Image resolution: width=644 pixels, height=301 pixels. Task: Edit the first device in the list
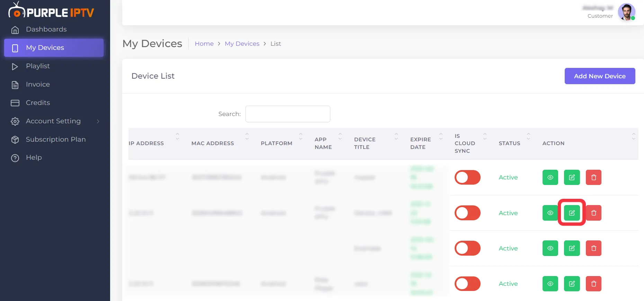572,177
